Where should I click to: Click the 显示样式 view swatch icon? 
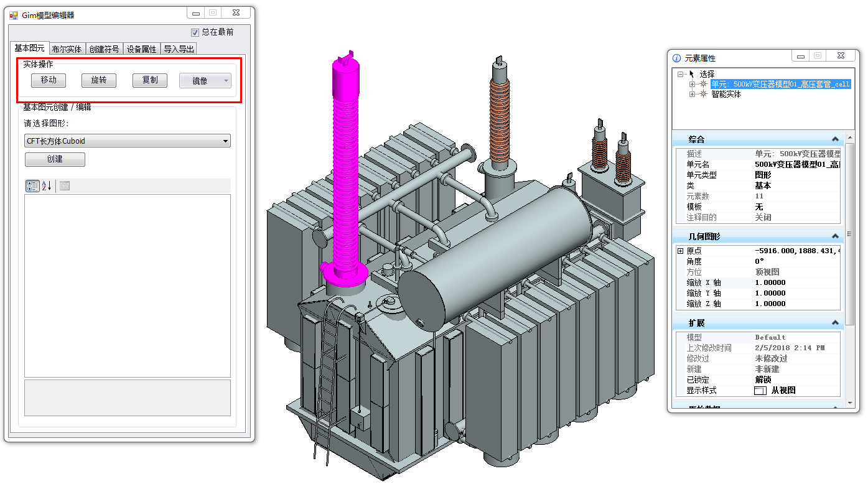tap(760, 391)
